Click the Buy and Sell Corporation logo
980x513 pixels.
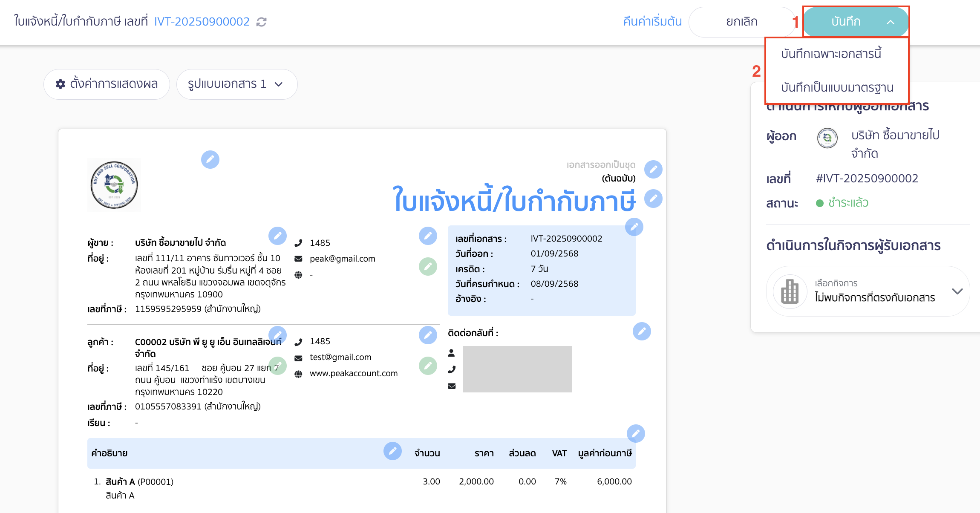click(114, 184)
